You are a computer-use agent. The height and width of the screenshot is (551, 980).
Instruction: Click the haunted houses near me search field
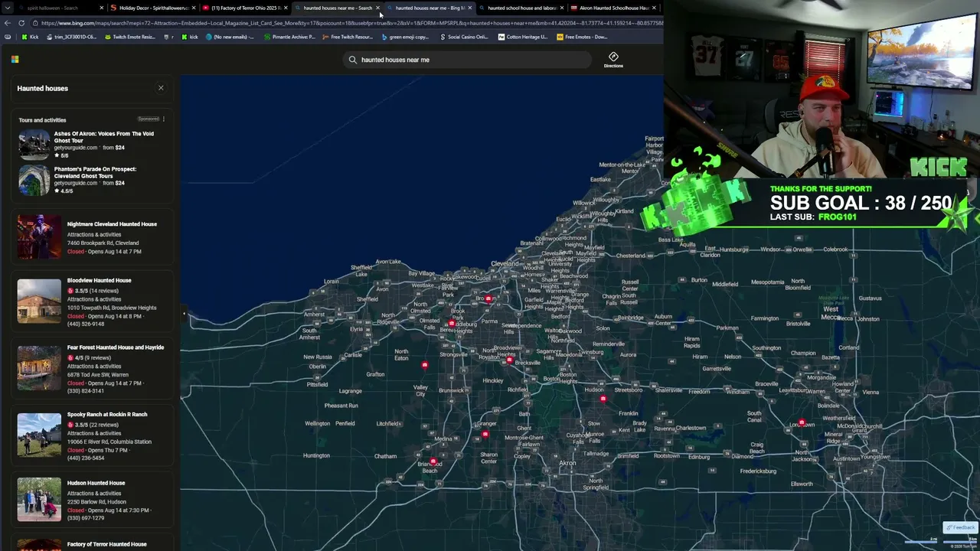(x=467, y=60)
